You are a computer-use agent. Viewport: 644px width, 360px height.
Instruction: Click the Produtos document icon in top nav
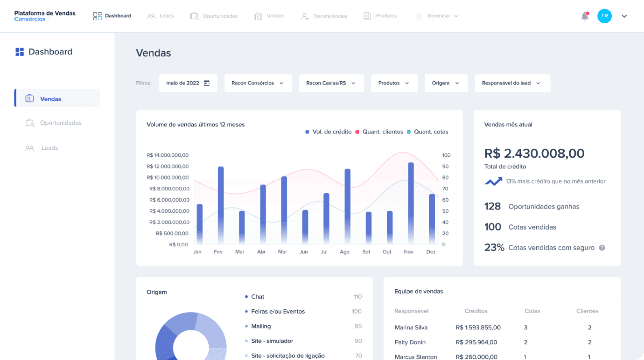(x=367, y=16)
